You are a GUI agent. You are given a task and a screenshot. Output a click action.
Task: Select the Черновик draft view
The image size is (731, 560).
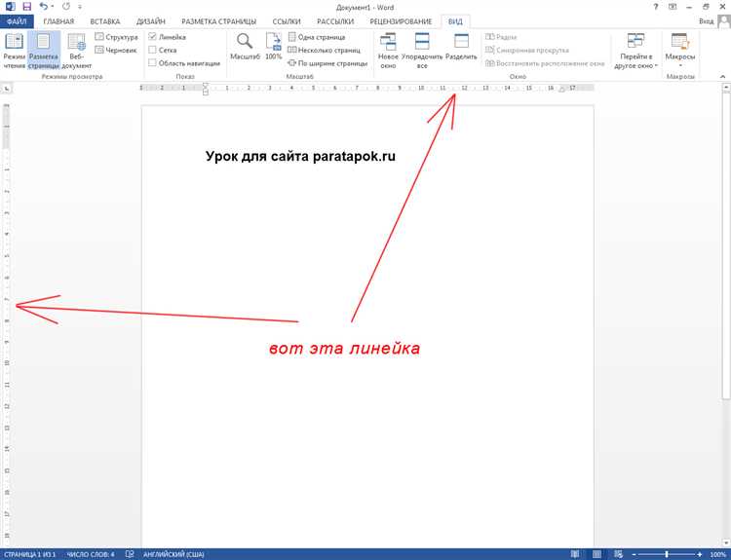tap(116, 50)
